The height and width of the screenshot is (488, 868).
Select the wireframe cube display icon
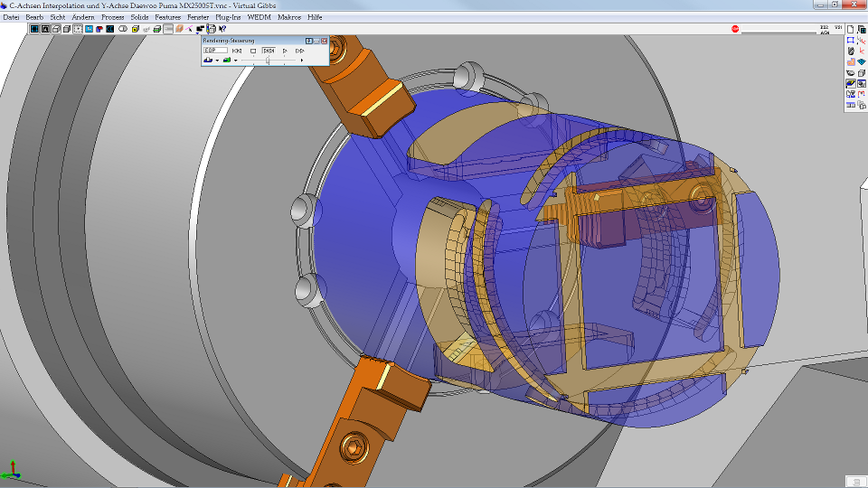pos(56,29)
